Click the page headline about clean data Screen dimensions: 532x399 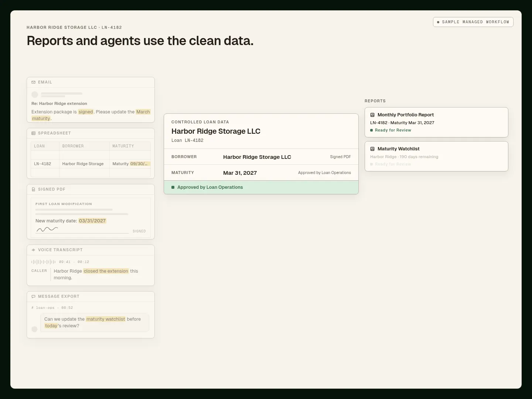pyautogui.click(x=140, y=41)
